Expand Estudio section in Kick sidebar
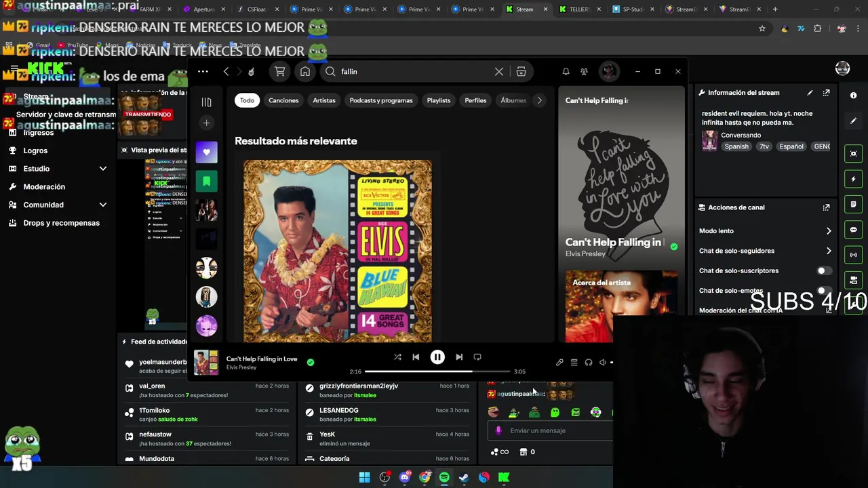This screenshot has width=868, height=488. (x=58, y=169)
